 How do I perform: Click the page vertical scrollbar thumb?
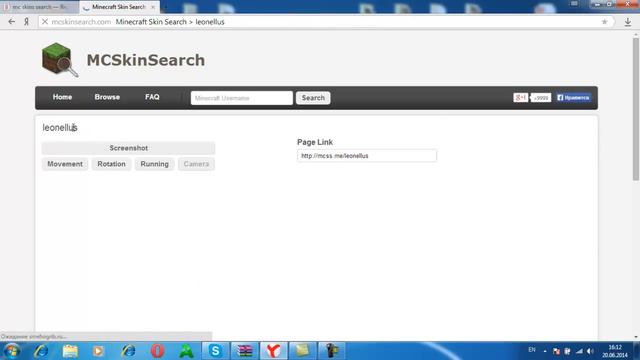(x=636, y=109)
